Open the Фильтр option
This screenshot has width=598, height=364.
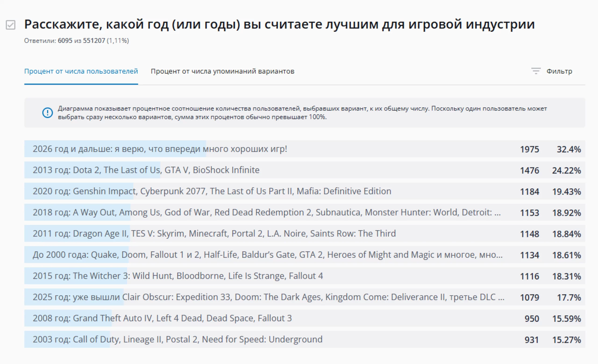559,71
